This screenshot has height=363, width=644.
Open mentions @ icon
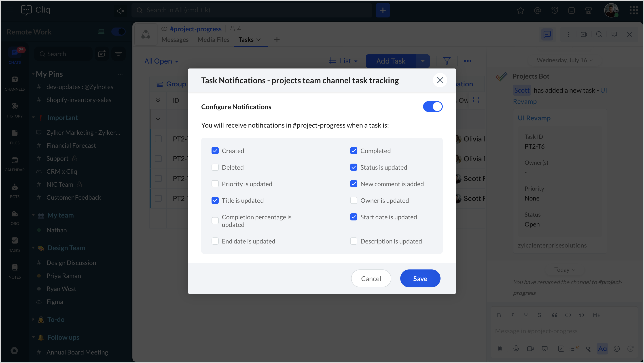pyautogui.click(x=537, y=11)
